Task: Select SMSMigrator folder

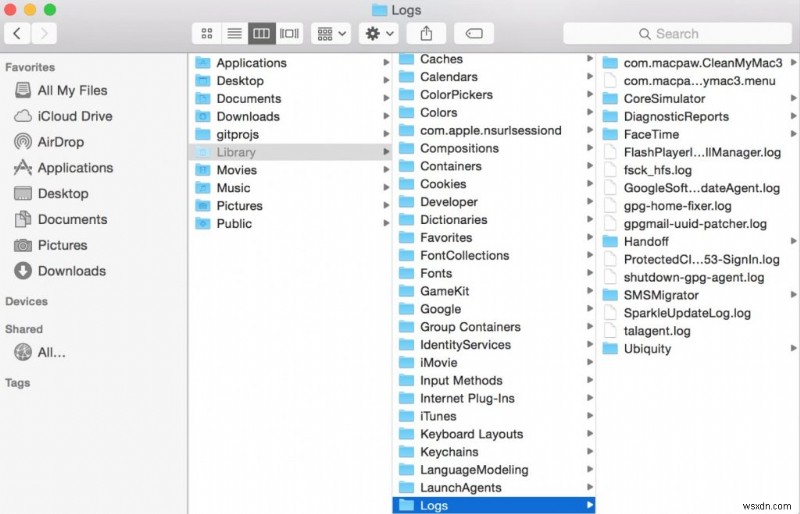Action: (x=699, y=295)
